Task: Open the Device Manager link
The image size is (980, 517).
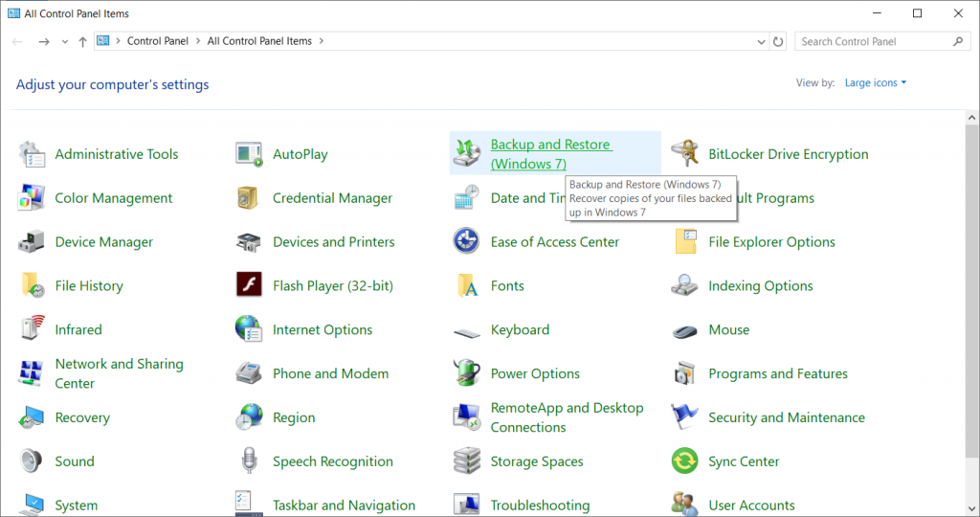Action: click(103, 242)
